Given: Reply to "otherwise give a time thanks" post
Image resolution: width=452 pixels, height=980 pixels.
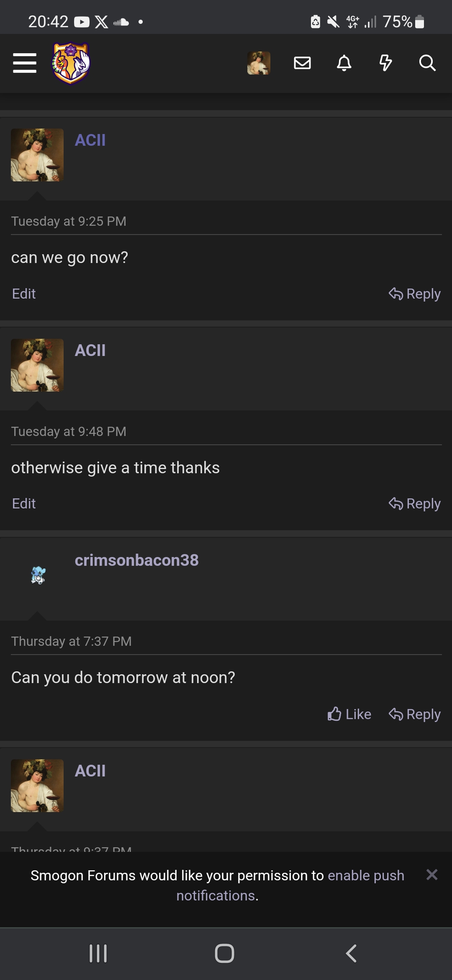Looking at the screenshot, I should point(414,504).
